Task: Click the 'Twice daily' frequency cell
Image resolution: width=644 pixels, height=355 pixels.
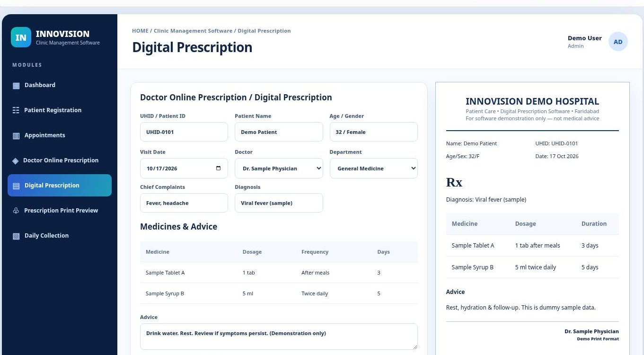Action: pos(315,293)
